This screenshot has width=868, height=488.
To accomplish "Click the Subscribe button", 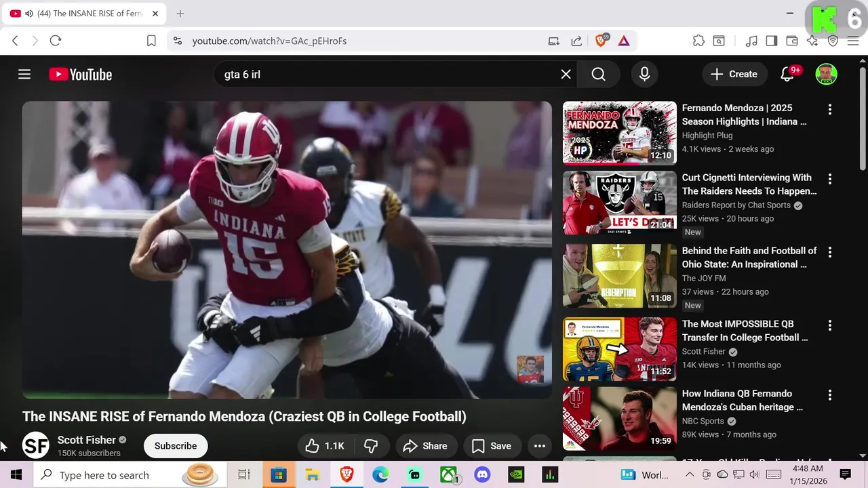I will point(176,446).
